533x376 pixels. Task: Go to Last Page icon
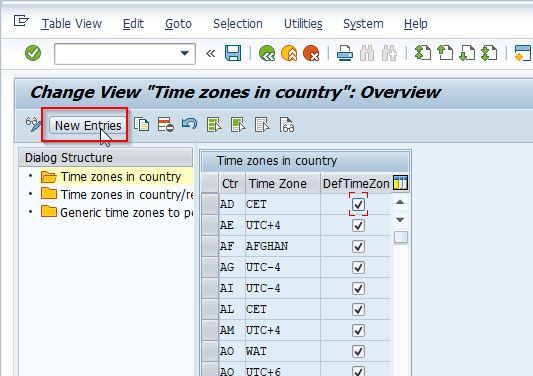[x=489, y=53]
